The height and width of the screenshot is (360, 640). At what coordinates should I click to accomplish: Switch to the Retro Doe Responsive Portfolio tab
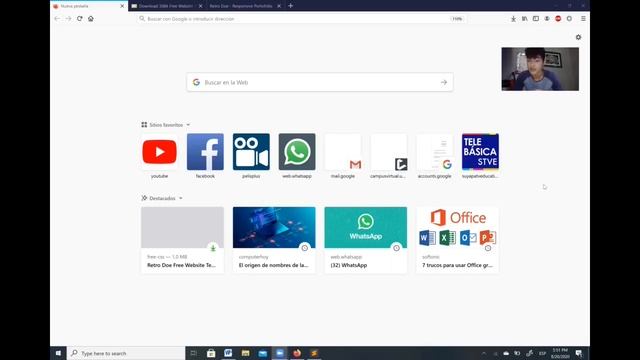(245, 6)
